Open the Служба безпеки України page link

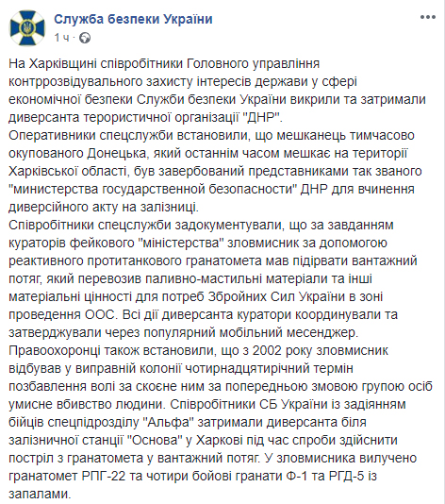[x=133, y=19]
